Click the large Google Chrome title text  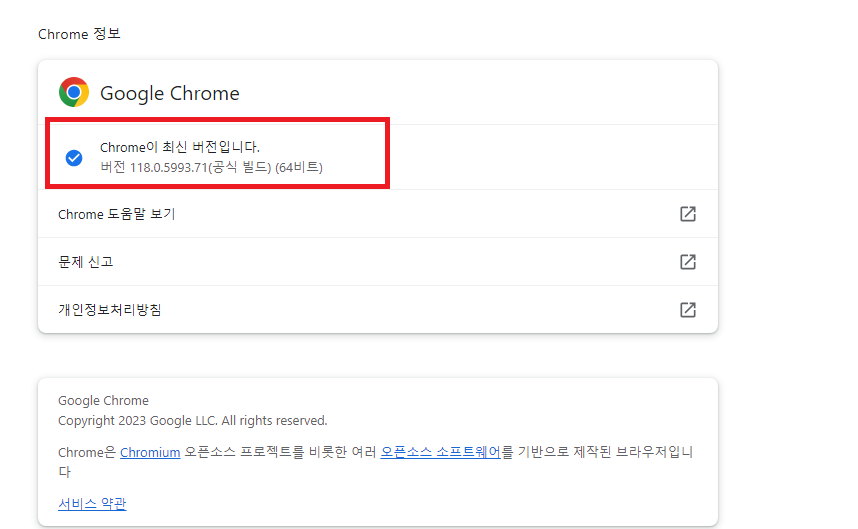coord(170,93)
